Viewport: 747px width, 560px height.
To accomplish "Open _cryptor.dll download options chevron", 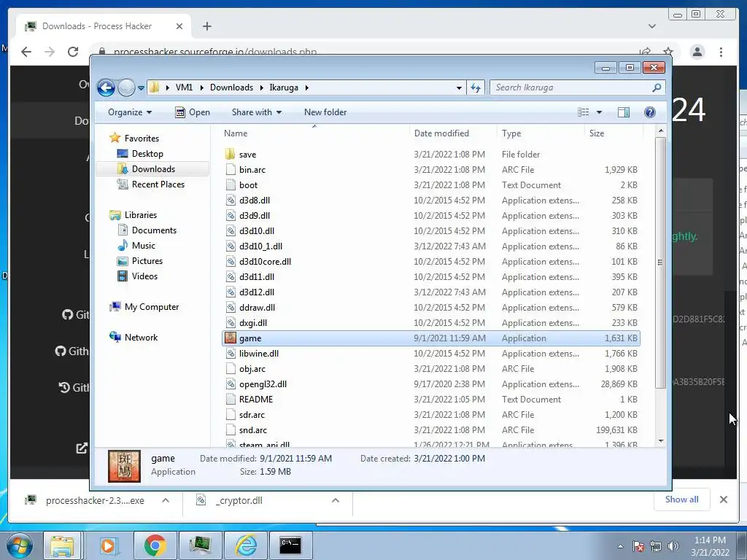I will 336,500.
